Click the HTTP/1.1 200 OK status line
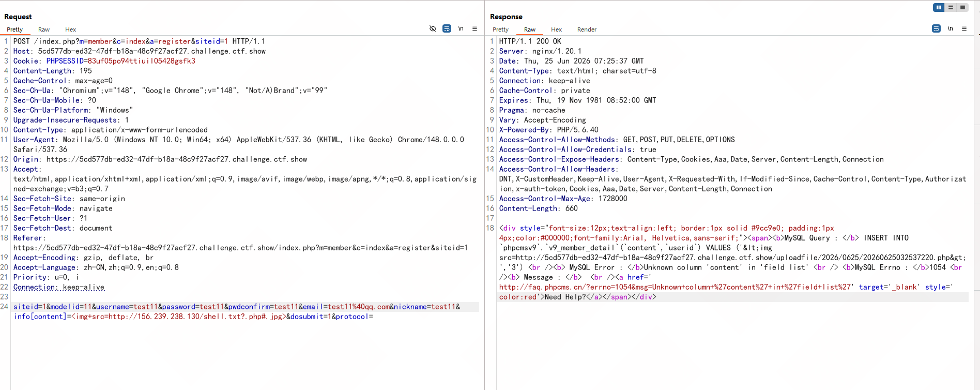Viewport: 980px width, 390px height. pos(530,41)
